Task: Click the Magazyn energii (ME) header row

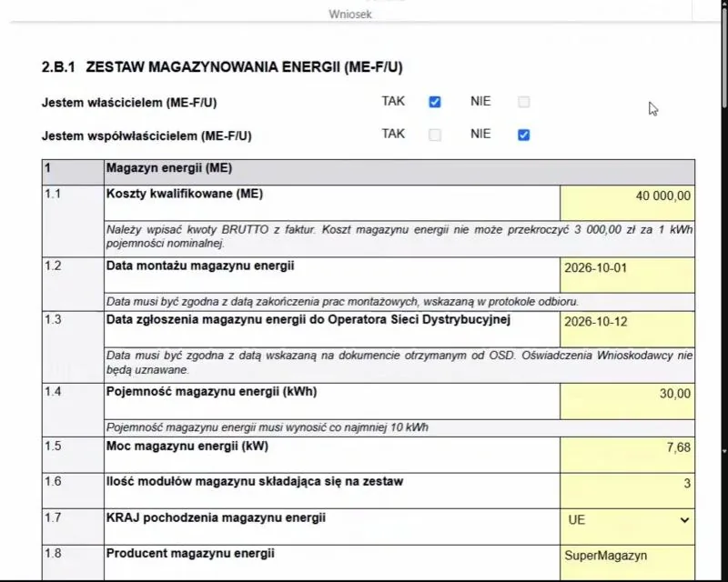Action: pyautogui.click(x=369, y=172)
